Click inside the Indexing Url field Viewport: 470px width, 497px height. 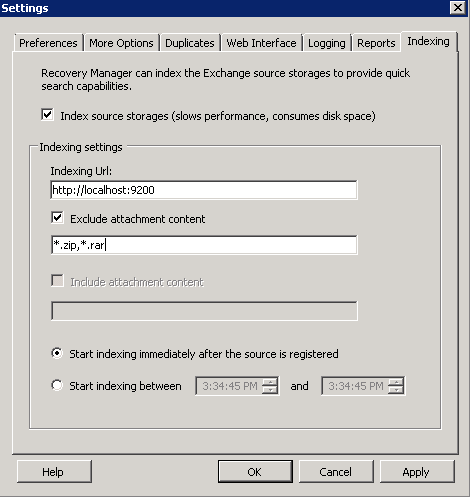click(x=204, y=190)
